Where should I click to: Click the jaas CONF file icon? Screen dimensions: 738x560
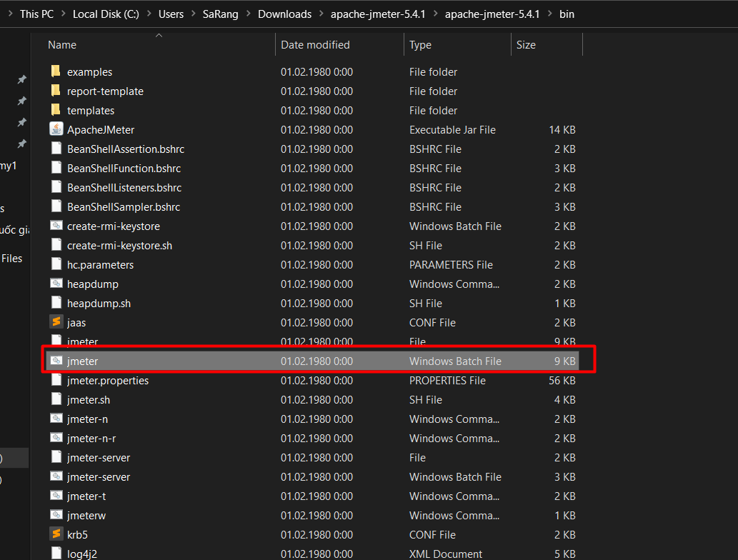tap(56, 322)
